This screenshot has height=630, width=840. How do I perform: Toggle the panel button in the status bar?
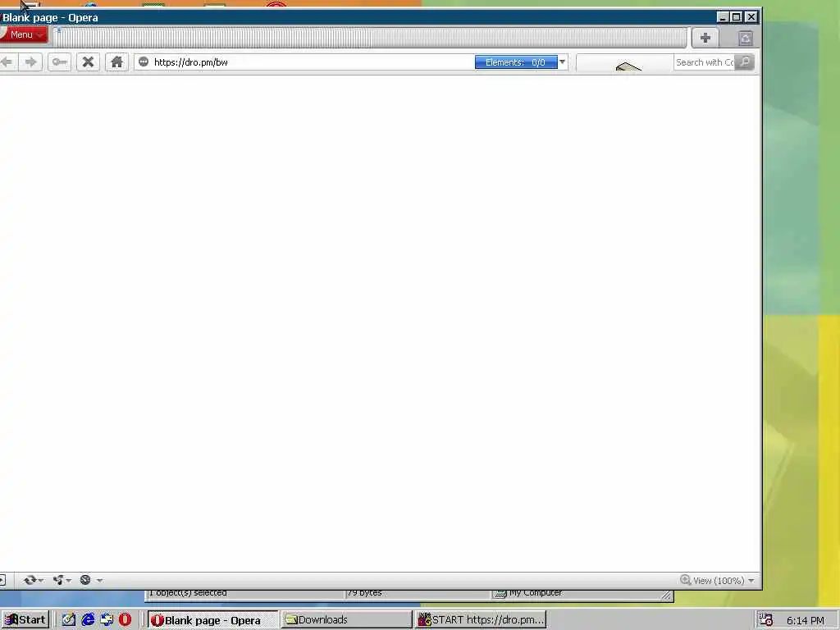click(x=2, y=580)
